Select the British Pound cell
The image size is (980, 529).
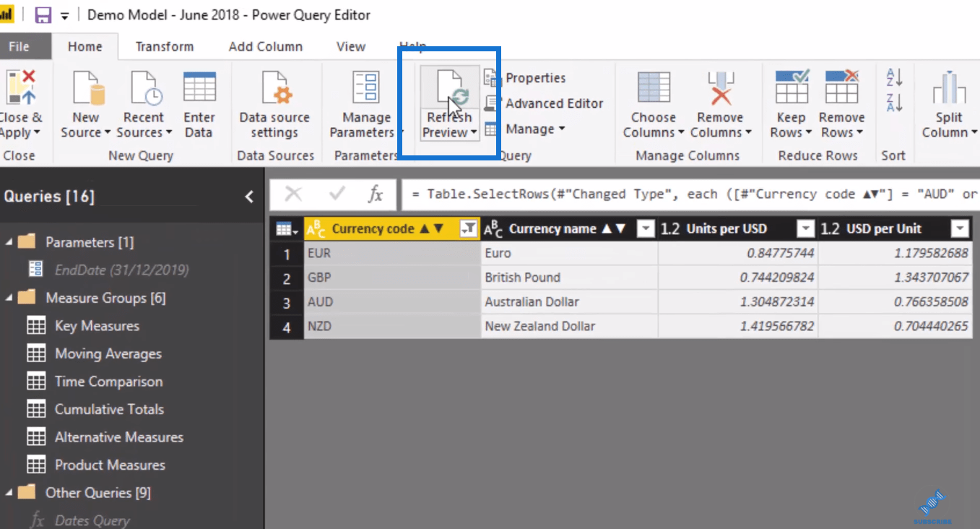[570, 278]
